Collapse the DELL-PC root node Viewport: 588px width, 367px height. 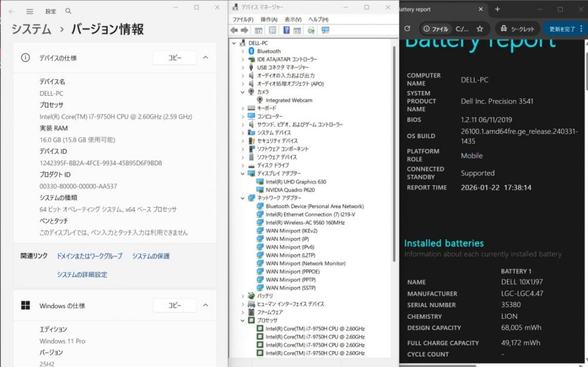234,43
